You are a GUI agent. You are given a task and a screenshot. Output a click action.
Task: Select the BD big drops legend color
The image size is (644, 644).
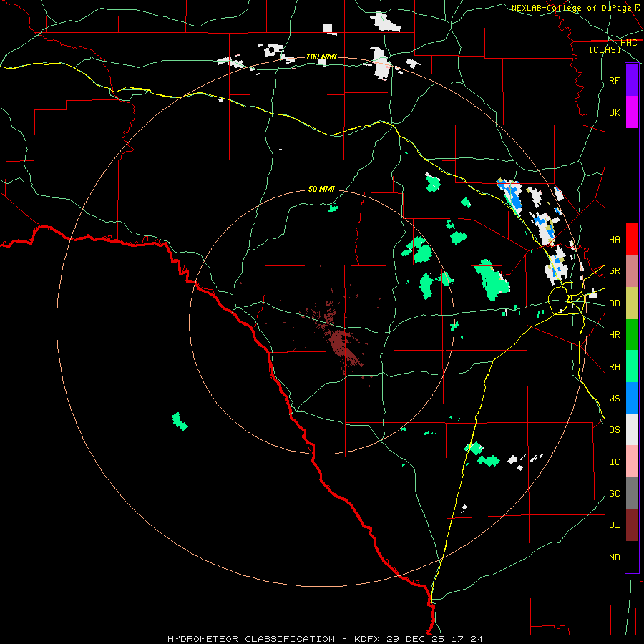click(x=632, y=303)
